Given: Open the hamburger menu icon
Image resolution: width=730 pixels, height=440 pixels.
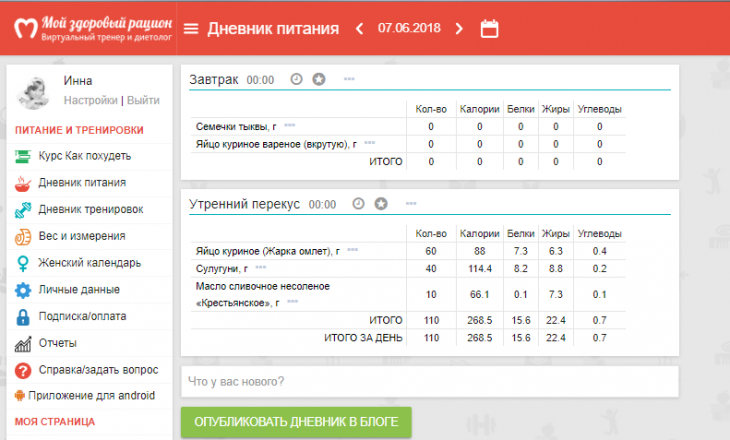Looking at the screenshot, I should tap(191, 28).
